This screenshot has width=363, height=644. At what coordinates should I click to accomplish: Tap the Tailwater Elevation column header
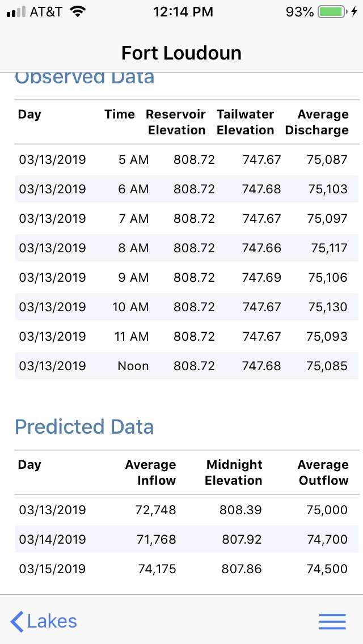coord(245,122)
